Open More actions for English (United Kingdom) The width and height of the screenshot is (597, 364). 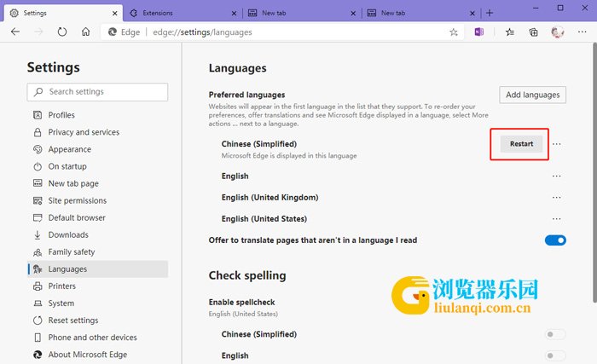coord(556,198)
